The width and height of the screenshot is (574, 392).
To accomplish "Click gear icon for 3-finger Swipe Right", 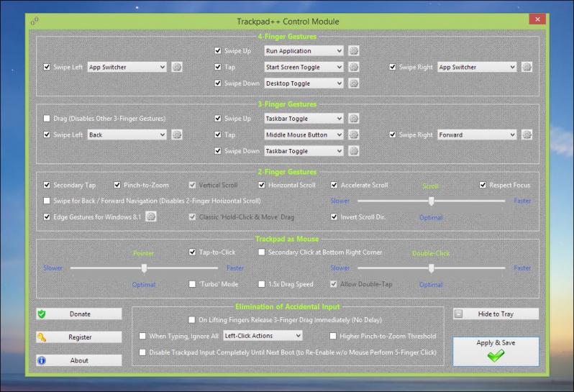I will coord(527,135).
